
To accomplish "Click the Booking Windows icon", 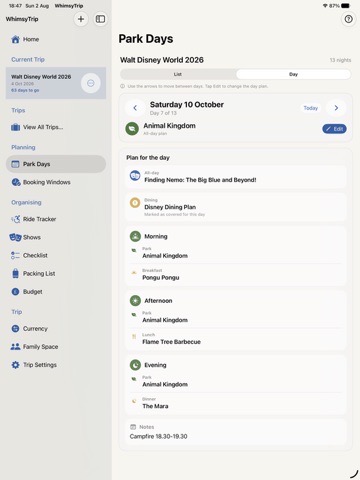I will click(x=16, y=182).
